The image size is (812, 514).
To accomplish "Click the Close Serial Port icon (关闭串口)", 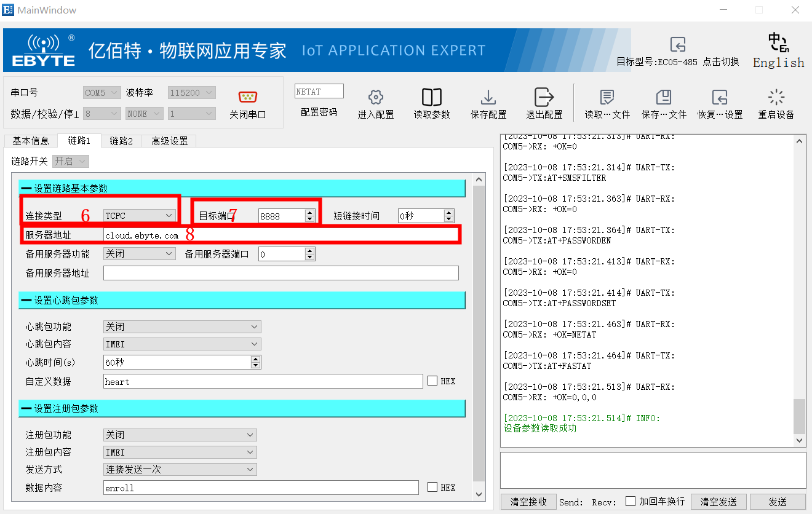I will (x=247, y=97).
